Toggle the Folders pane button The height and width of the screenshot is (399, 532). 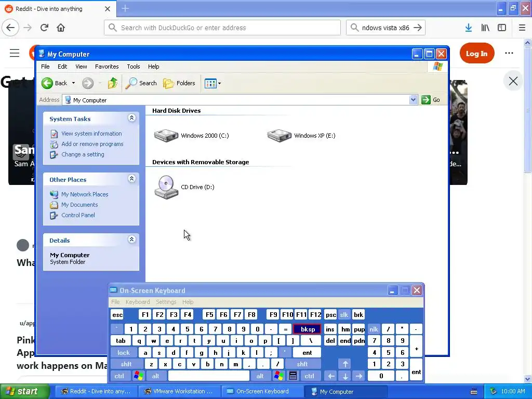pos(179,83)
